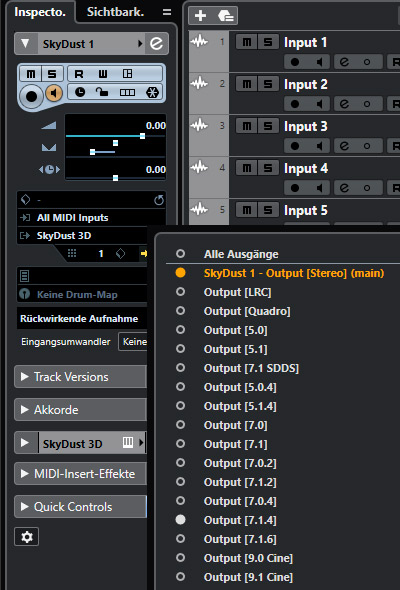Open the Inspector note expression grid icon

click(x=127, y=74)
